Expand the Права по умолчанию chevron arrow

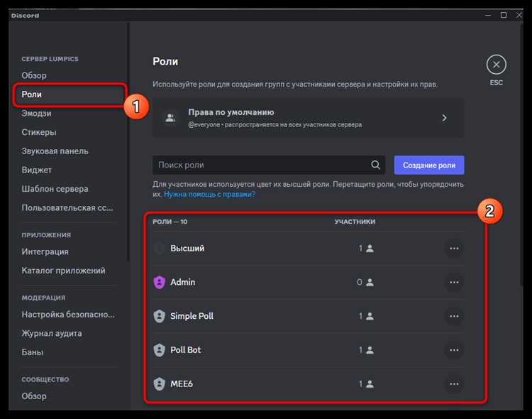[x=444, y=118]
